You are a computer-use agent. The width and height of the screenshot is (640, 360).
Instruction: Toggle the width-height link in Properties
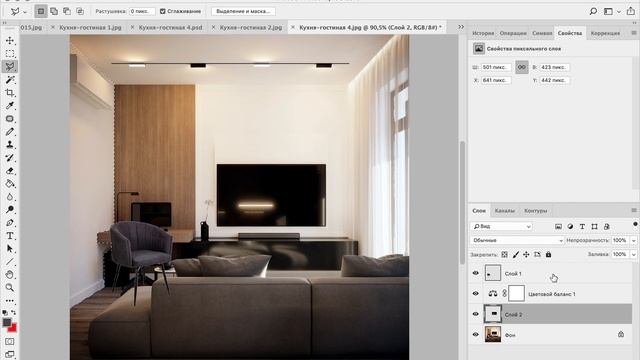pyautogui.click(x=522, y=67)
